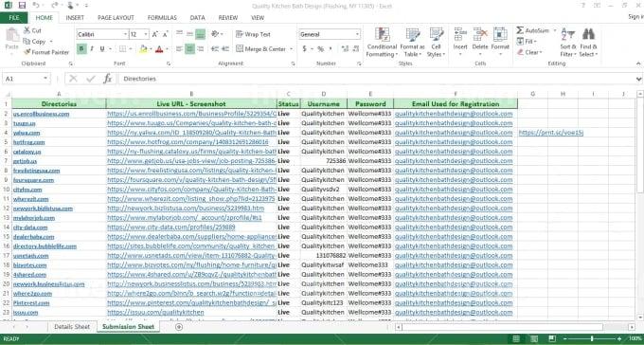644x345 pixels.
Task: Open the city-data.com profiles URL link
Action: pyautogui.click(x=171, y=227)
